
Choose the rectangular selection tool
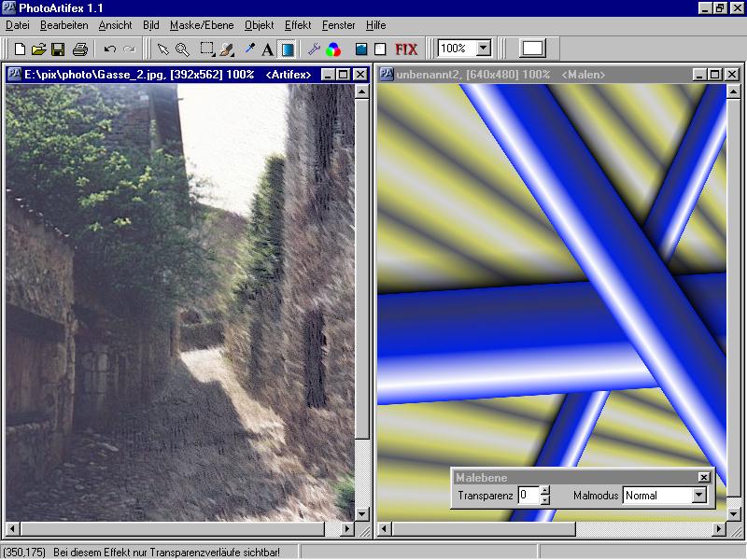(x=206, y=49)
